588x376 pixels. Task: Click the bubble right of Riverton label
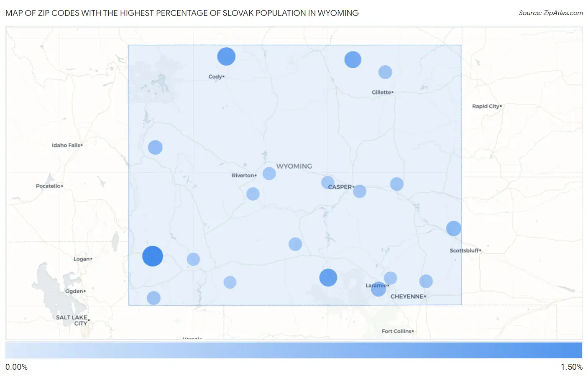pyautogui.click(x=269, y=174)
